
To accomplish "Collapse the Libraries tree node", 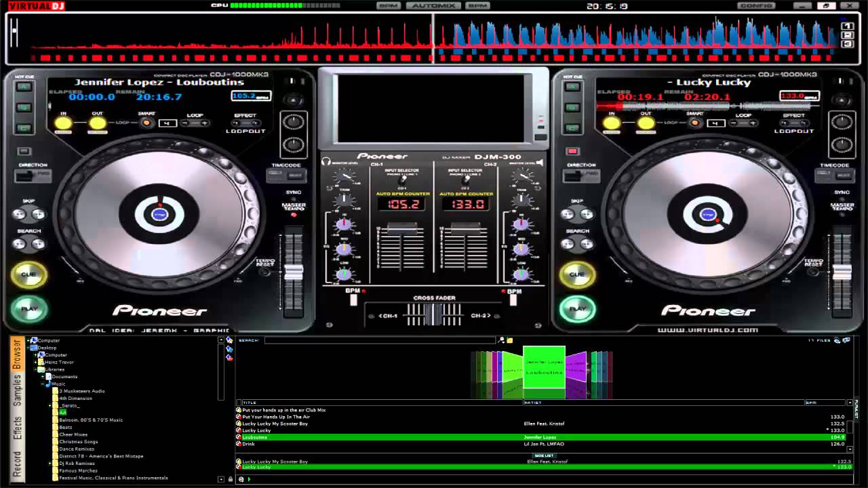I will [36, 369].
